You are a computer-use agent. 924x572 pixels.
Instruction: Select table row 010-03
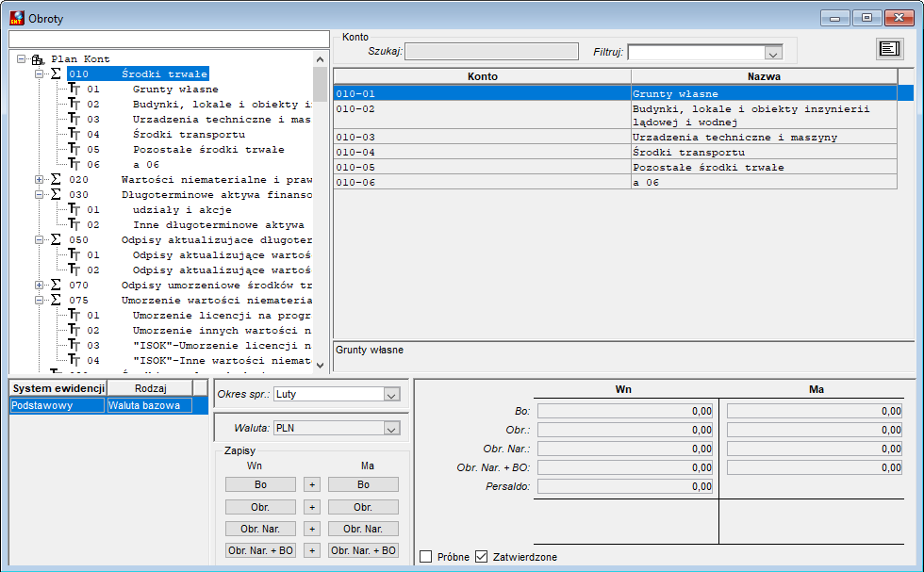615,137
